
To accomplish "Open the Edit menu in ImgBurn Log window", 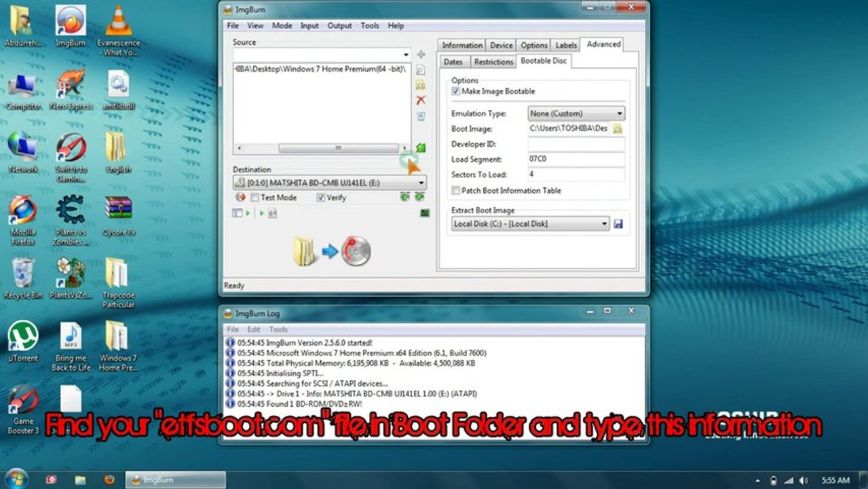I will pyautogui.click(x=253, y=329).
